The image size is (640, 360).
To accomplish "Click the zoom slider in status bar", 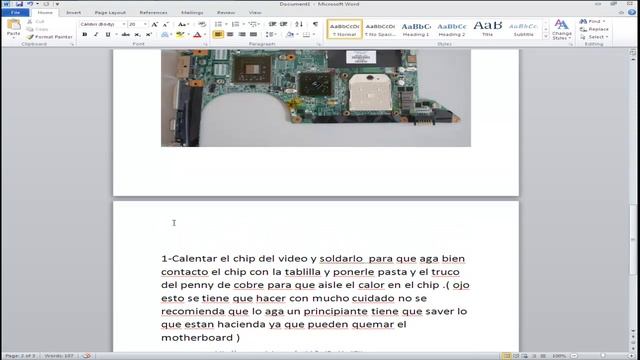I will [603, 356].
